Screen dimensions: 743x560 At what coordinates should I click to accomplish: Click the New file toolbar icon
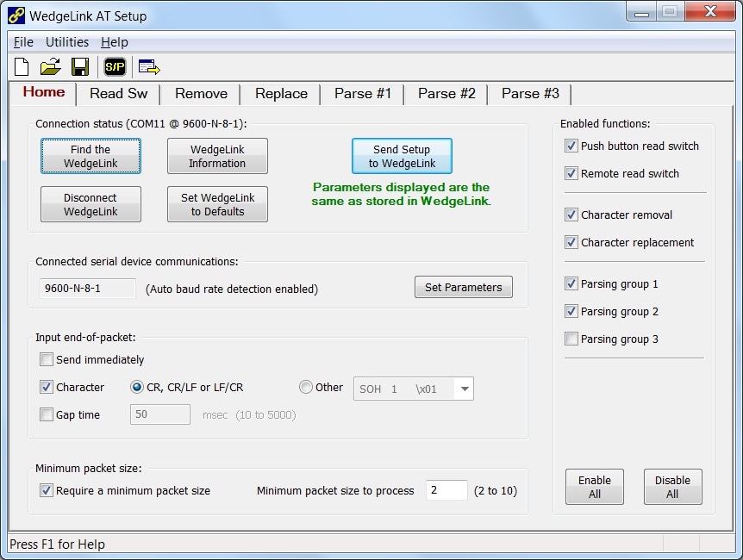click(22, 67)
